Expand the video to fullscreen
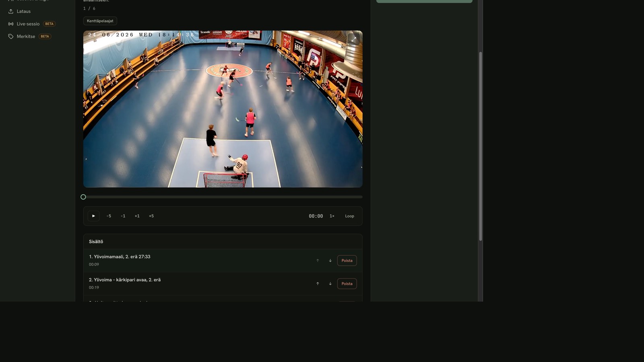Image resolution: width=644 pixels, height=362 pixels. [353, 39]
